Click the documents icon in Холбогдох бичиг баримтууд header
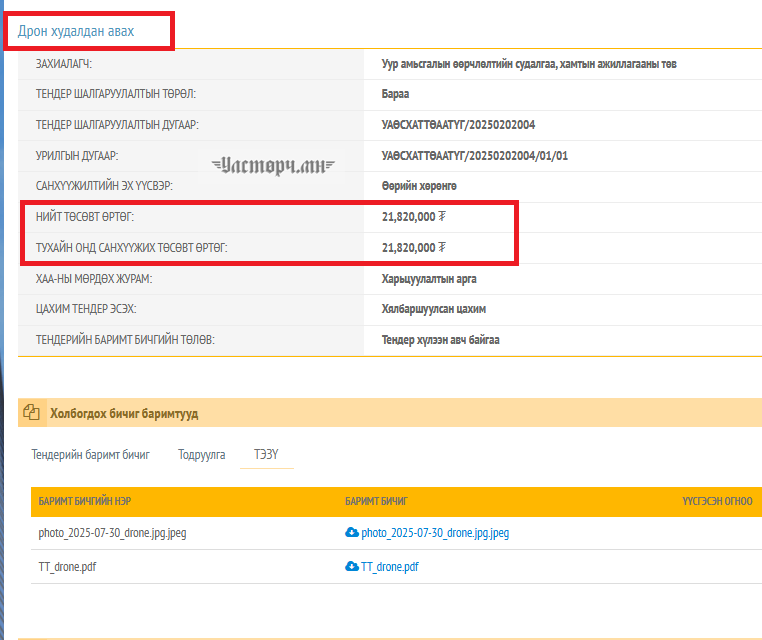Screen dimensions: 762x640 click(x=31, y=412)
